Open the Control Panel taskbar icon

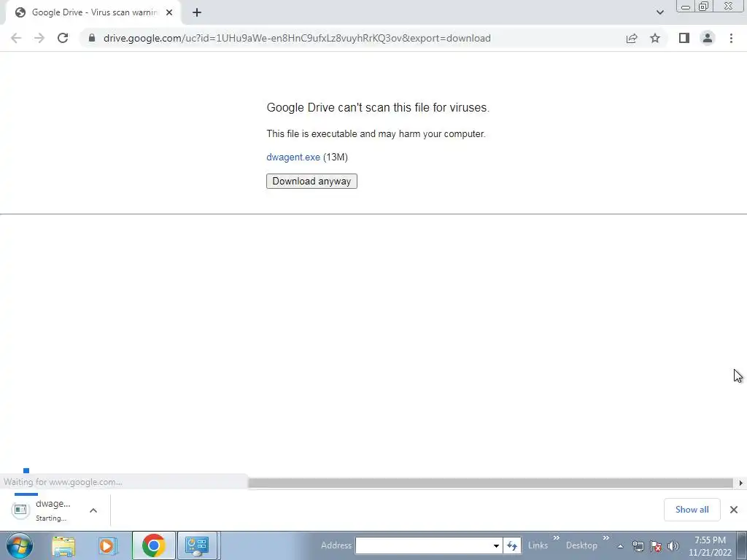[x=197, y=545]
